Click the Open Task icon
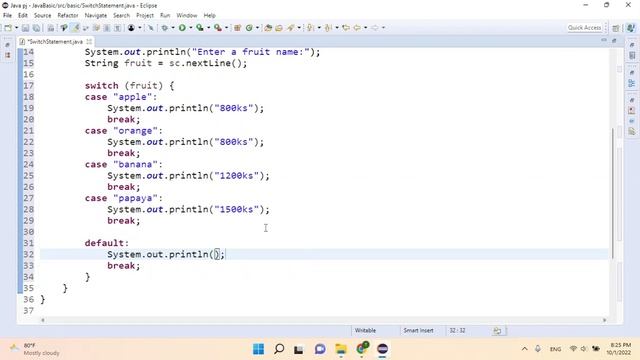This screenshot has height=360, width=640. (279, 28)
